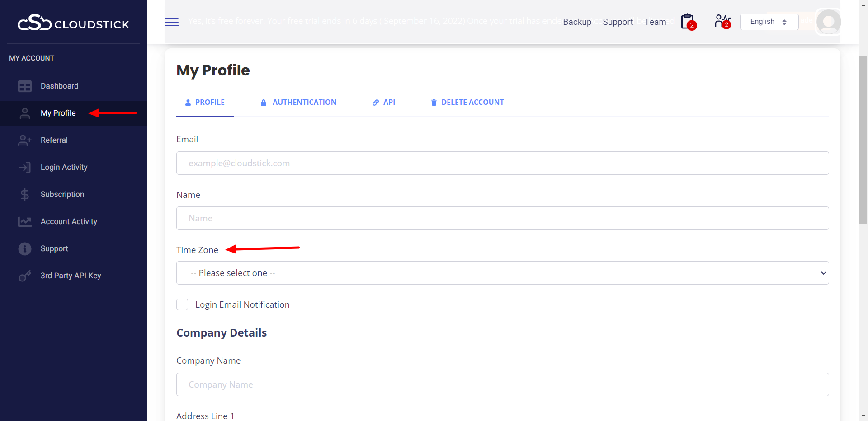Go to Login Activity in sidebar
Image resolution: width=868 pixels, height=421 pixels.
(64, 168)
